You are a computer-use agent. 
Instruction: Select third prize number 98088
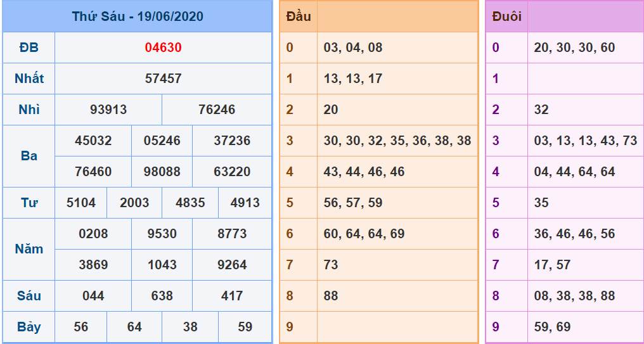pyautogui.click(x=162, y=172)
